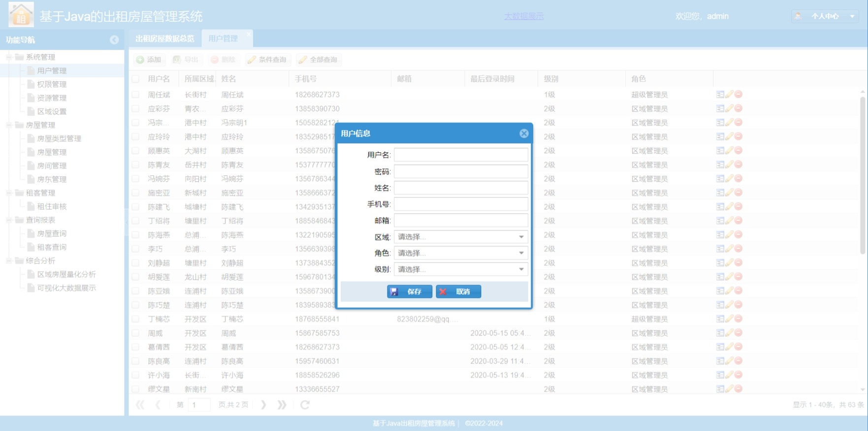Open the 个人中心 dropdown menu
The height and width of the screenshot is (431, 868).
click(825, 16)
